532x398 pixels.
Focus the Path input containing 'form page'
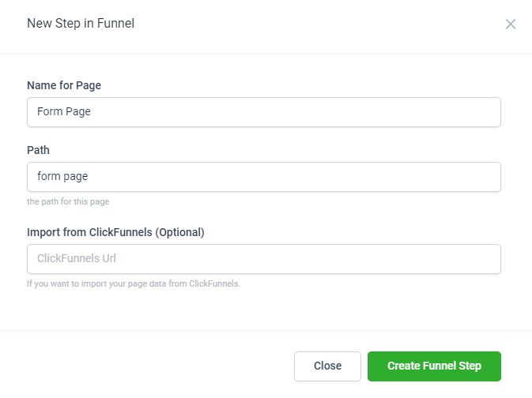[x=263, y=177]
